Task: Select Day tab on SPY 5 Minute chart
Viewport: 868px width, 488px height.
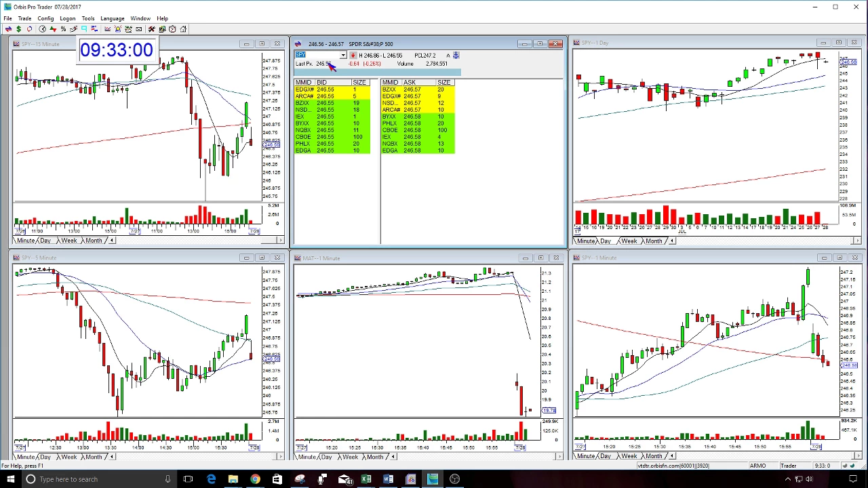Action: pos(45,457)
